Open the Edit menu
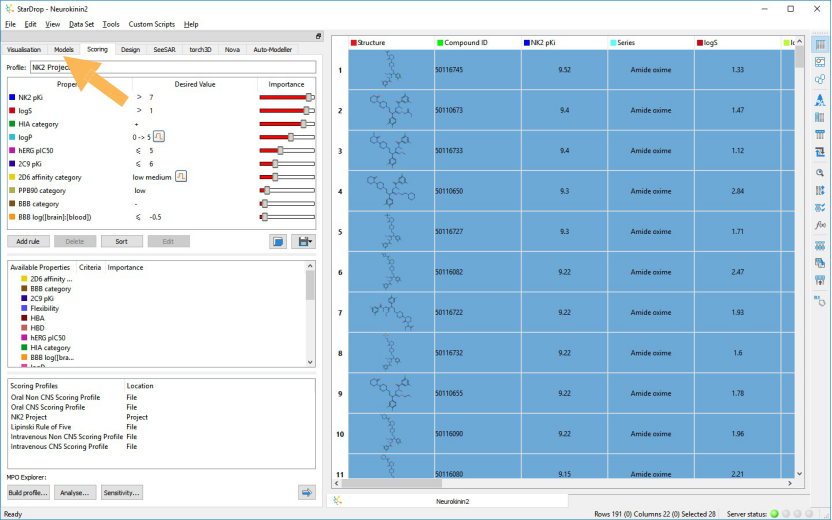Viewport: 832px width, 520px height. pyautogui.click(x=30, y=24)
